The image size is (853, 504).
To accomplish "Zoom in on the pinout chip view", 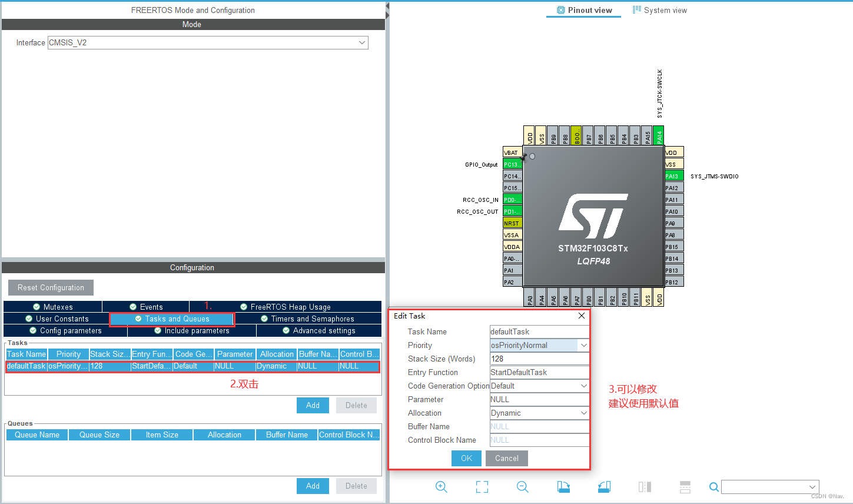I will [442, 487].
